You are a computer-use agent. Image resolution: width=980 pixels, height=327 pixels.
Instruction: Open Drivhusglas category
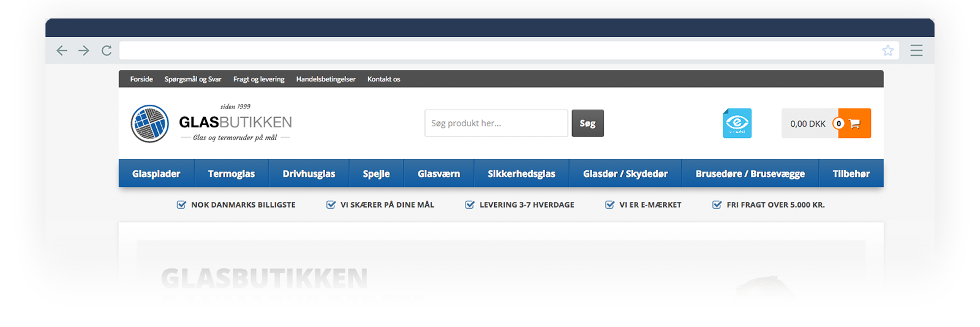tap(309, 173)
